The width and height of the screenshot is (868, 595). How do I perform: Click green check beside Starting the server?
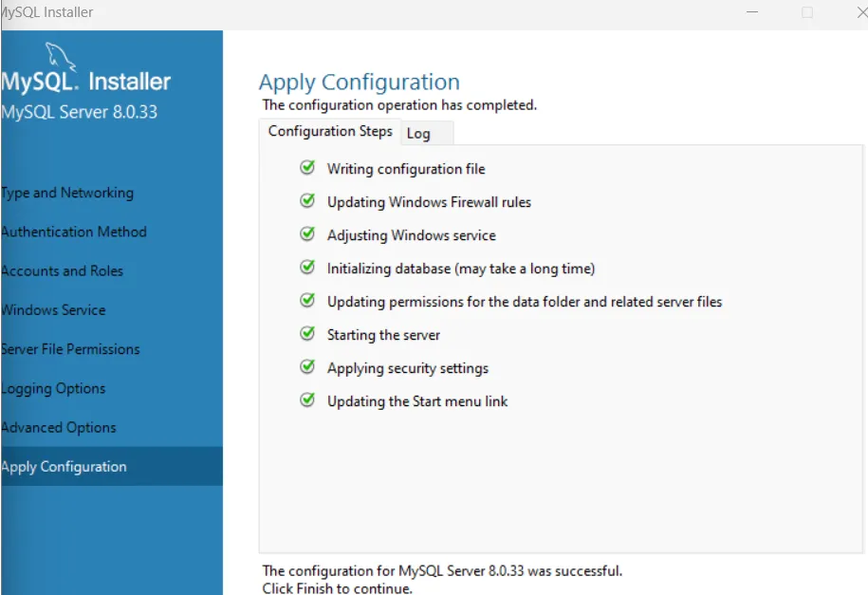307,333
